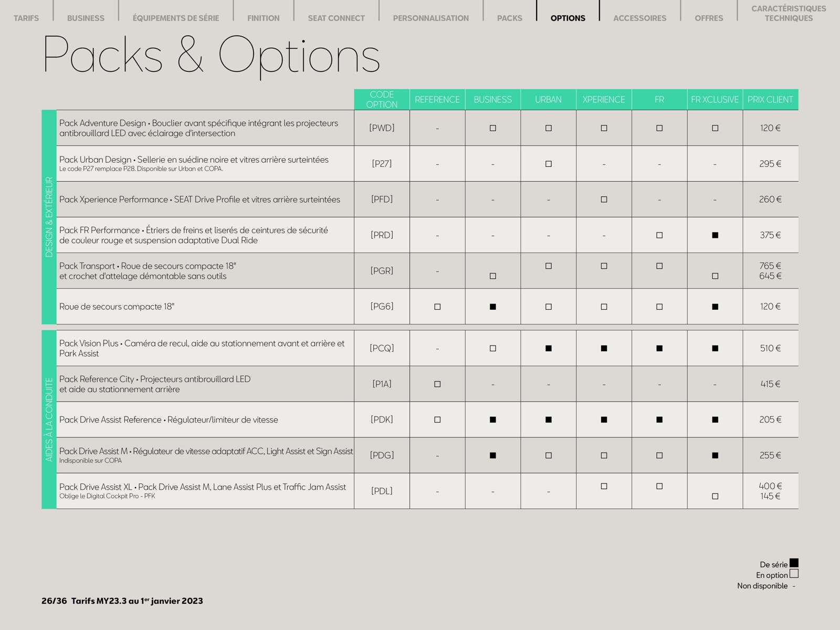Select the [PG6] option code
This screenshot has width=840, height=630.
click(x=382, y=306)
